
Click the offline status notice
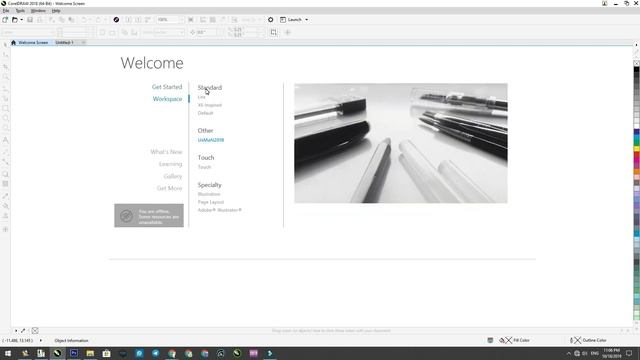149,216
